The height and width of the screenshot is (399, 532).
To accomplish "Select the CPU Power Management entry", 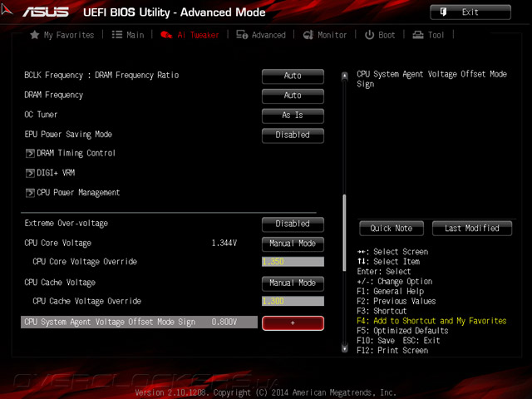I will tap(78, 193).
